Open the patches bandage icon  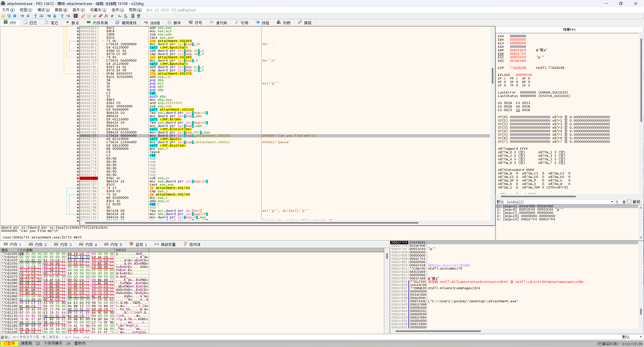83,16
